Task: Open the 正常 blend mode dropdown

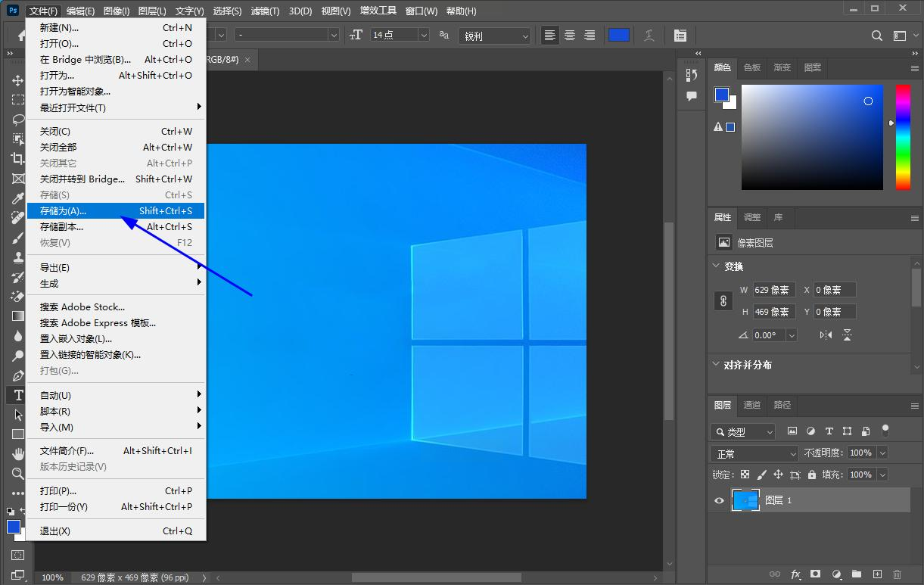Action: coord(755,453)
